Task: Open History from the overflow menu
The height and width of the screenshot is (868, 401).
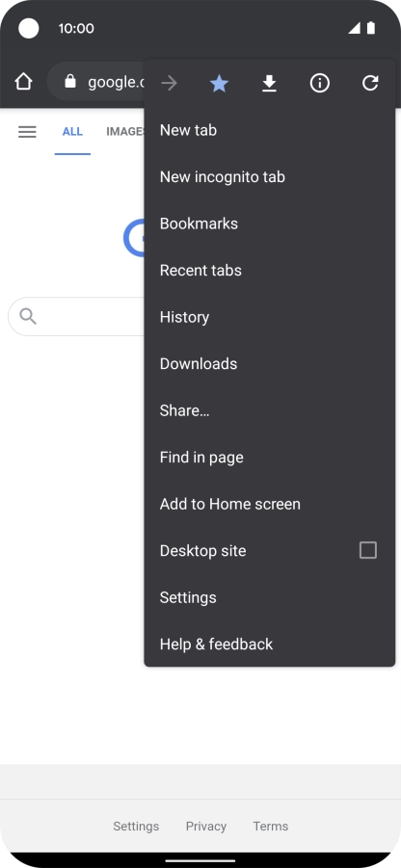Action: pyautogui.click(x=269, y=317)
